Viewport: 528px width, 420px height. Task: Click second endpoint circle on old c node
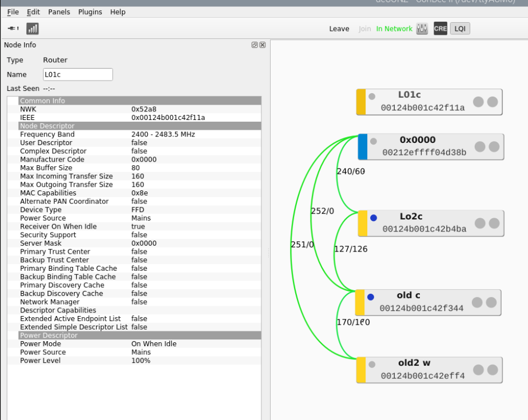[x=491, y=302]
